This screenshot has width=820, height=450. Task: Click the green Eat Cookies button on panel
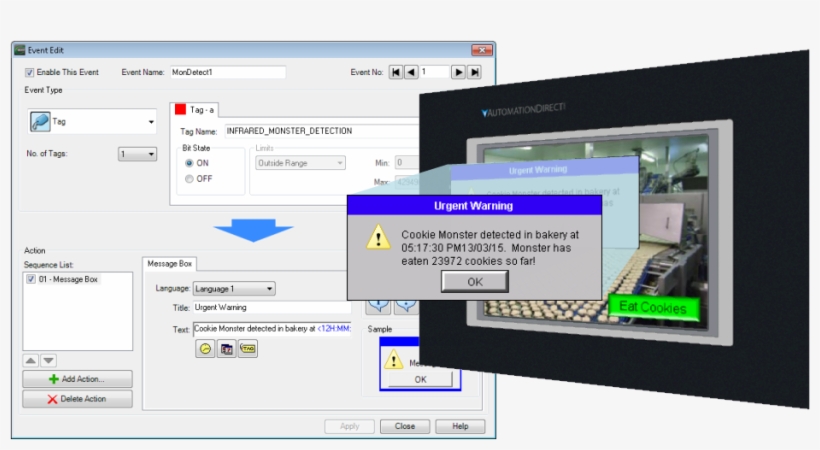tap(654, 308)
